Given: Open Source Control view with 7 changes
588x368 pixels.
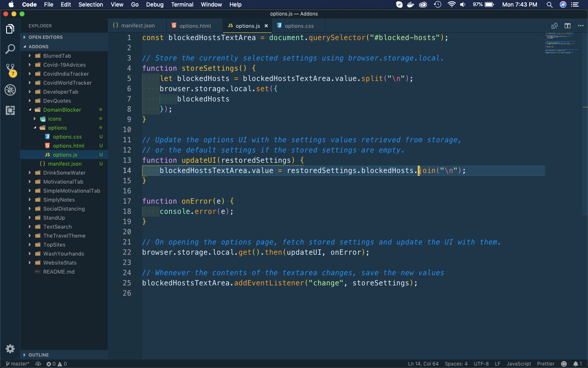Looking at the screenshot, I should click(x=10, y=70).
